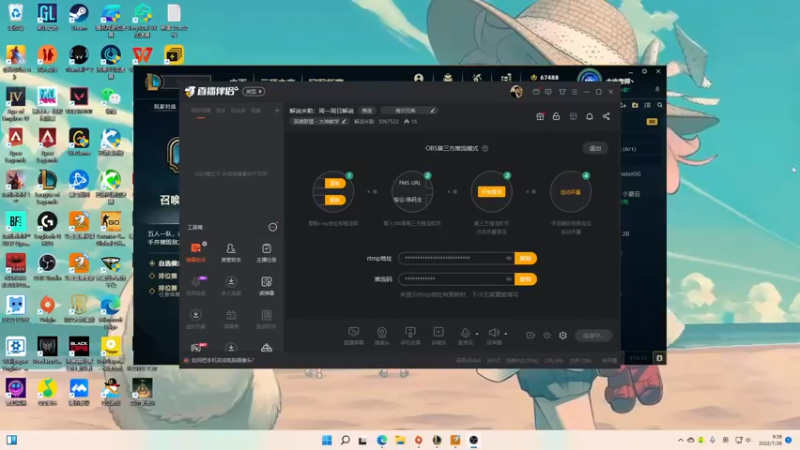Edit the stream title with the pencil icon
Viewport: 800px width, 450px height.
(x=433, y=110)
